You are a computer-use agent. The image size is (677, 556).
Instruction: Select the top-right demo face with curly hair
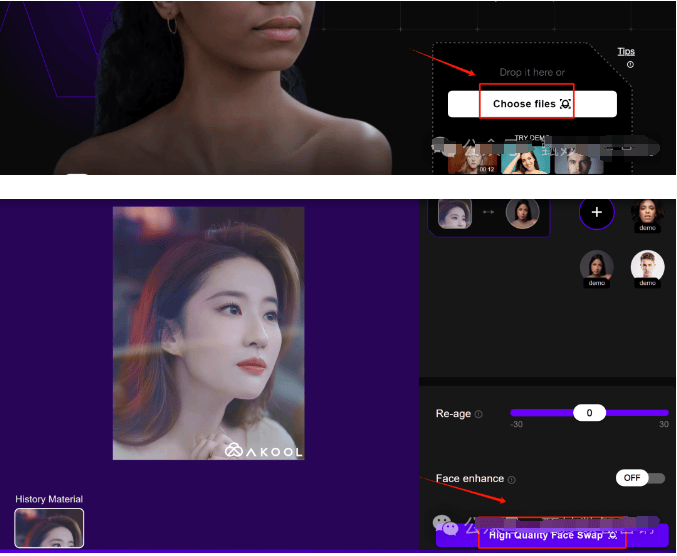(647, 212)
